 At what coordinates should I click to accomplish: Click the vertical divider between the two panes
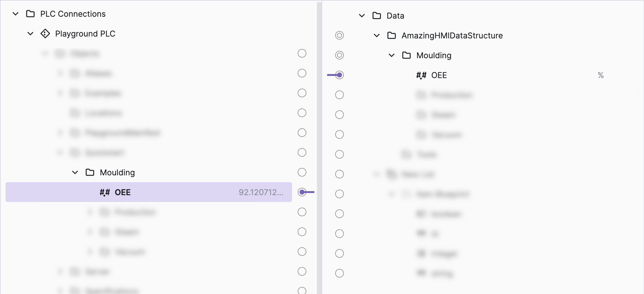coord(319,147)
